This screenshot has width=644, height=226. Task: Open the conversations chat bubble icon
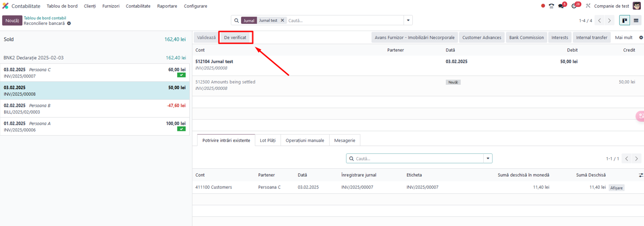pyautogui.click(x=562, y=6)
